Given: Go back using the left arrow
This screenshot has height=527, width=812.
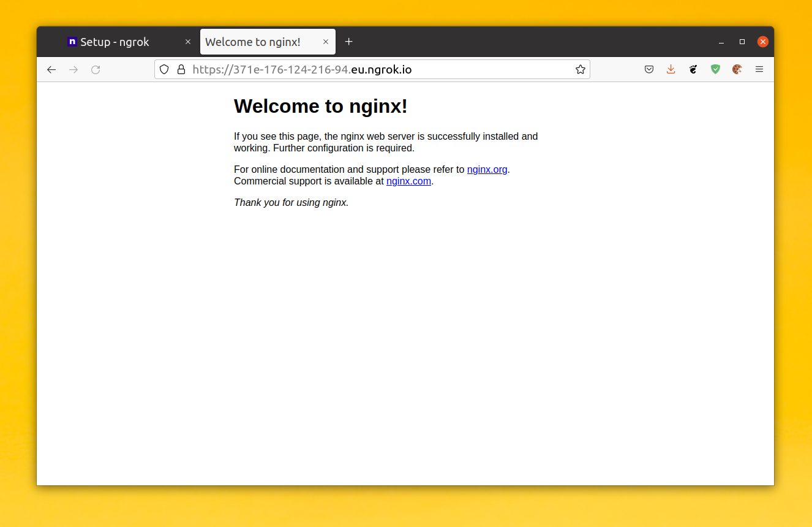Looking at the screenshot, I should [51, 70].
